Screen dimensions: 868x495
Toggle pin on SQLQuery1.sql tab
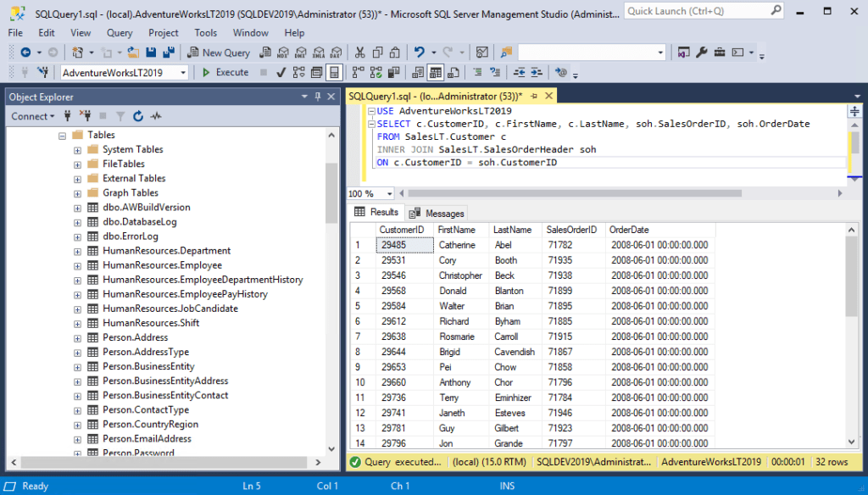pyautogui.click(x=534, y=97)
